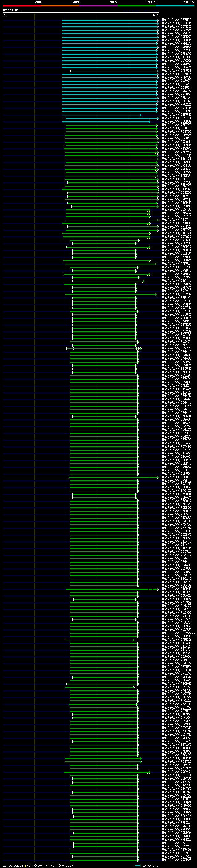Select hit label UniRef100_A2SY40

tap(176, 220)
